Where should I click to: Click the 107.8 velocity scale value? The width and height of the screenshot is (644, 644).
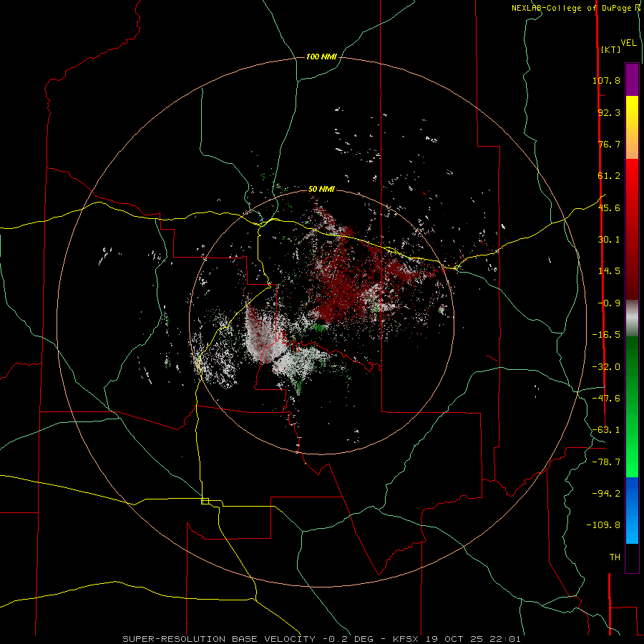[606, 80]
